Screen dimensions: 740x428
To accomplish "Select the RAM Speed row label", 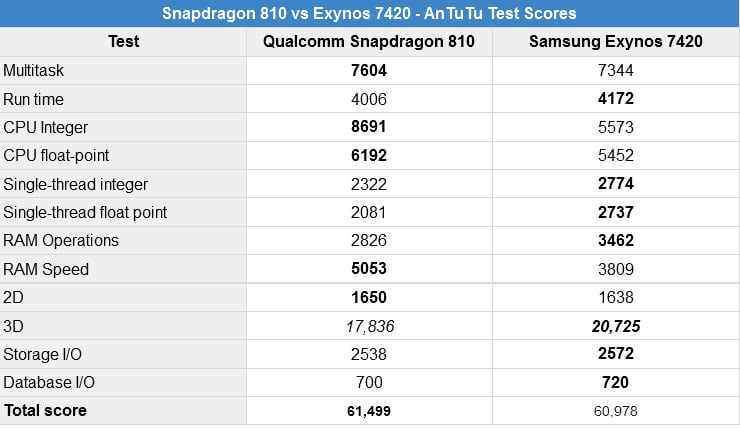I will (46, 269).
